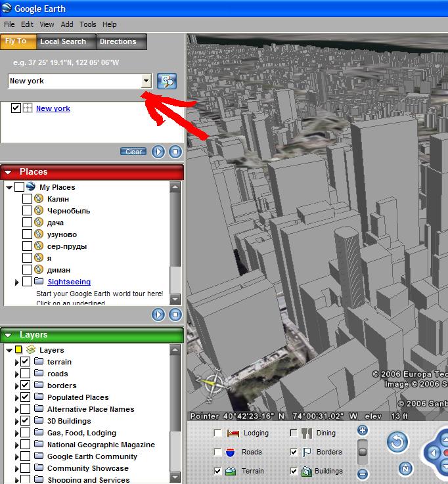Image resolution: width=448 pixels, height=484 pixels.
Task: Click the Layers panel scroll up arrow
Action: 175,350
